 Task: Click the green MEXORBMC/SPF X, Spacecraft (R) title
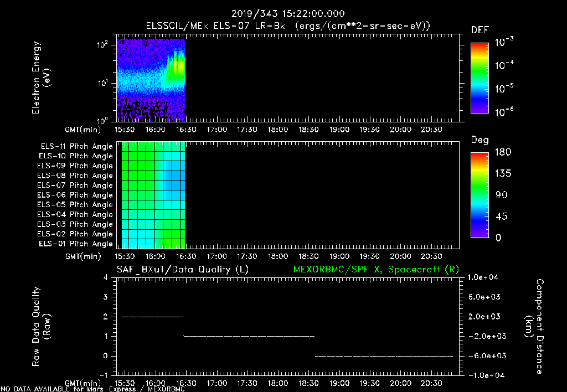pos(376,270)
